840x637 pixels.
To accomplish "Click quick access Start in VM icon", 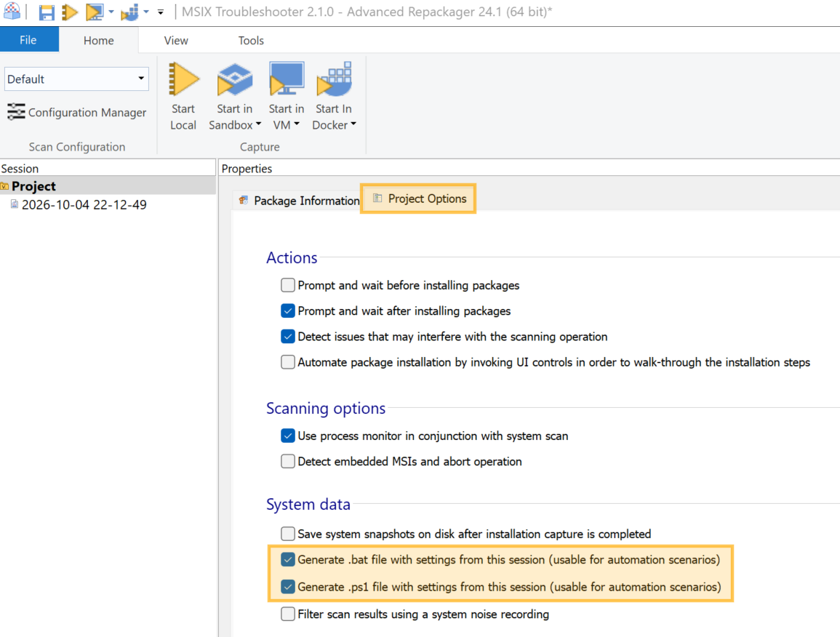I will coord(95,12).
